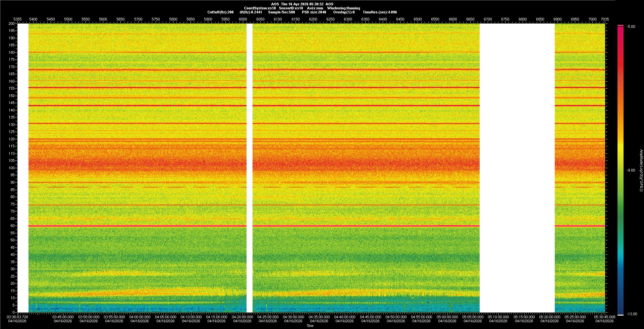This screenshot has width=644, height=329.
Task: Click the top-axis 5400 tick label
Action: pos(33,19)
